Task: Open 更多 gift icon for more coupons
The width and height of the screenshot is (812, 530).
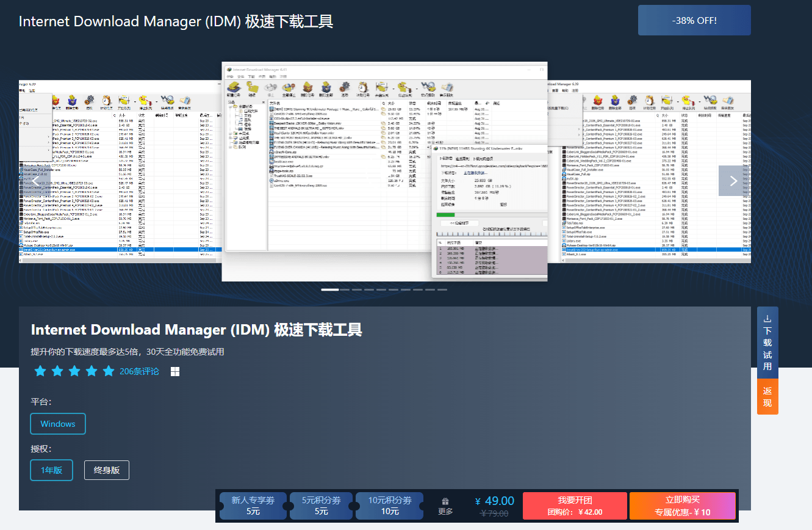Action: (x=445, y=506)
